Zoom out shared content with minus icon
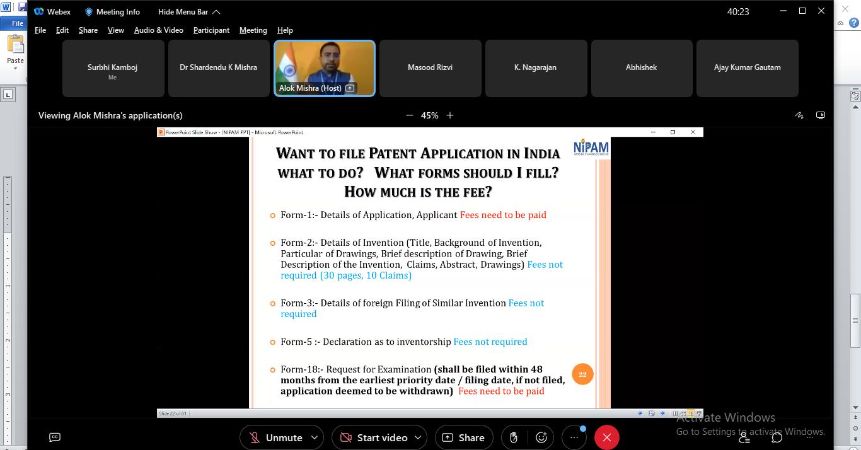 coord(409,115)
